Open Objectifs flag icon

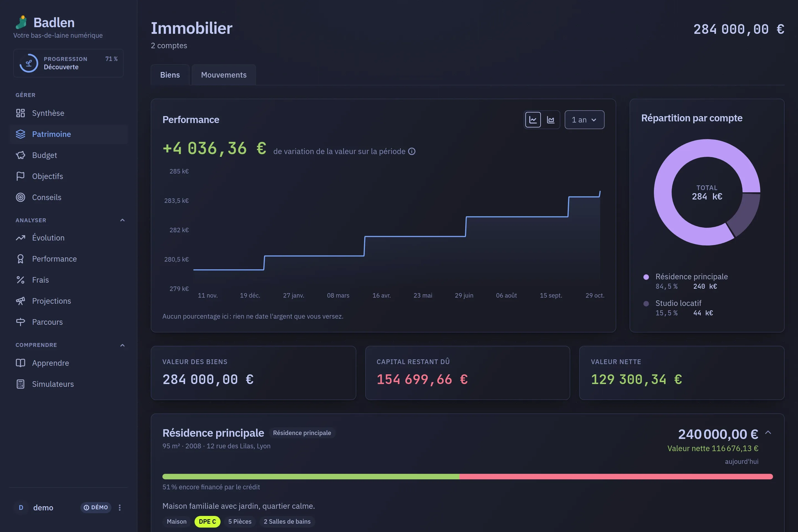point(20,176)
